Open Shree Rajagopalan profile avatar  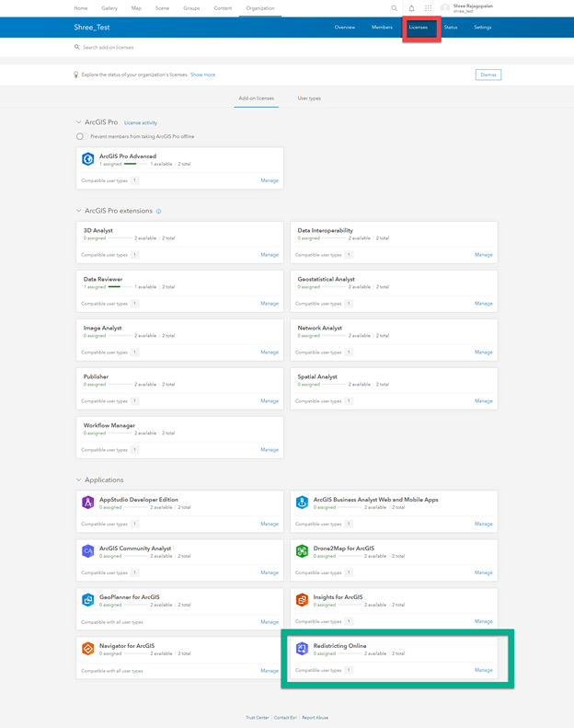[x=445, y=8]
